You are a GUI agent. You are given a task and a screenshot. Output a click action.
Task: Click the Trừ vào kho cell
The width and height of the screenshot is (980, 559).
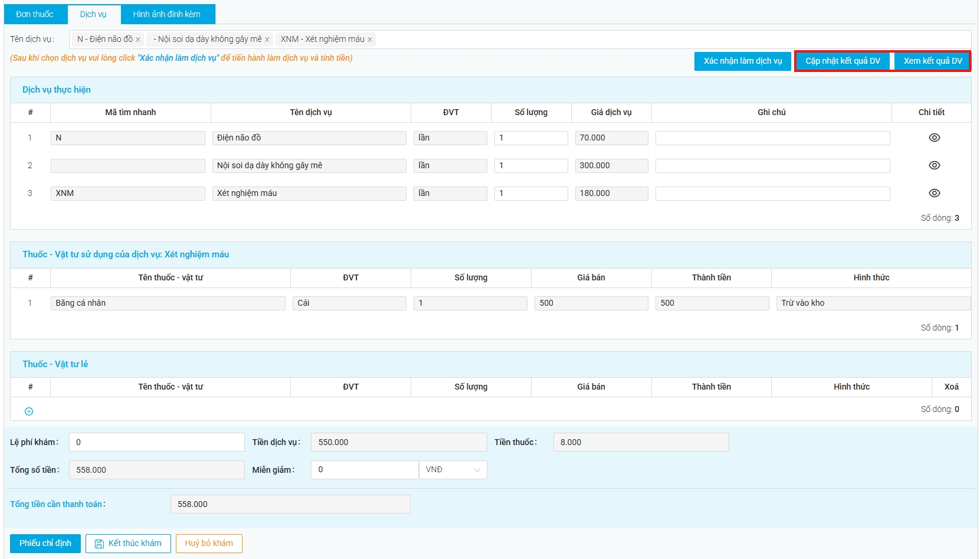coord(873,303)
